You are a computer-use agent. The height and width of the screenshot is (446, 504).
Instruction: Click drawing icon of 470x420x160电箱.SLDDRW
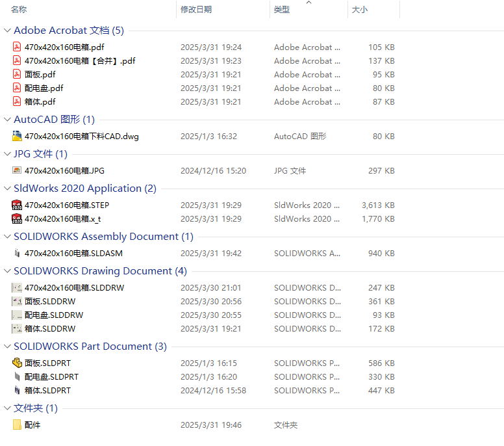pos(17,287)
